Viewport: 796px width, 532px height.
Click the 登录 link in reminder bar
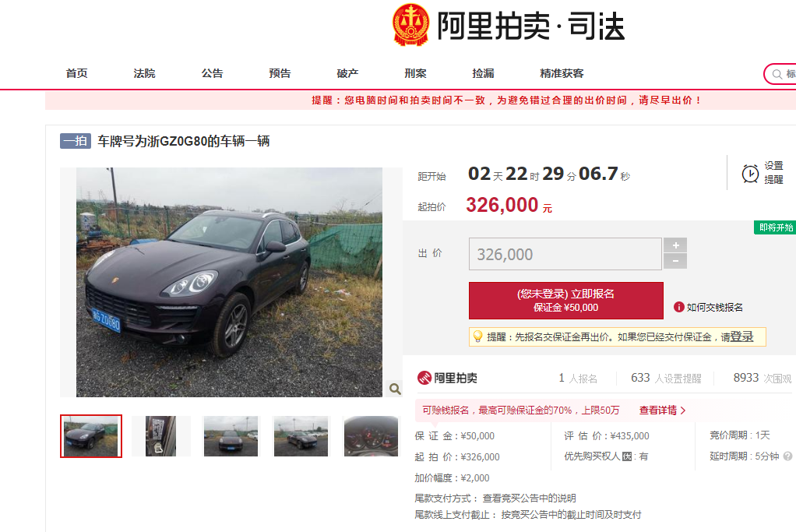coord(741,336)
